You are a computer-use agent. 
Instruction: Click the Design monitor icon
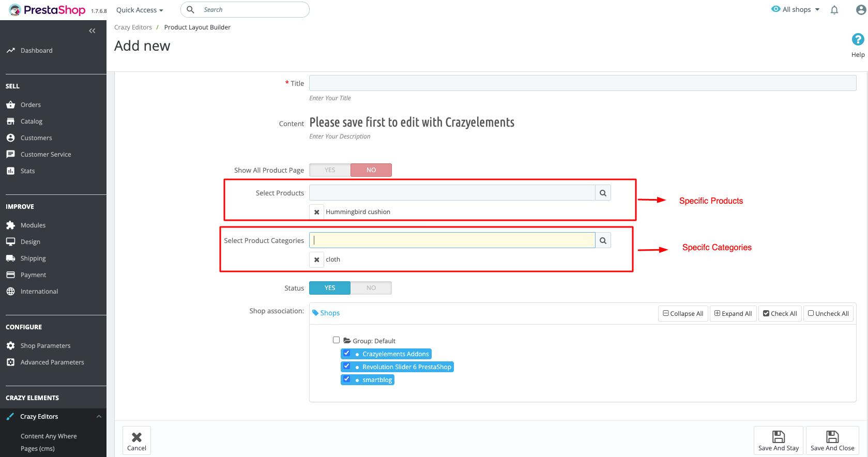click(x=10, y=242)
